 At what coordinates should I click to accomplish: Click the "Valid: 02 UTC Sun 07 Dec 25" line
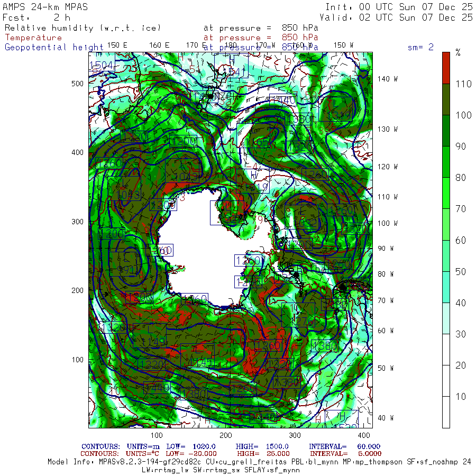(x=396, y=17)
